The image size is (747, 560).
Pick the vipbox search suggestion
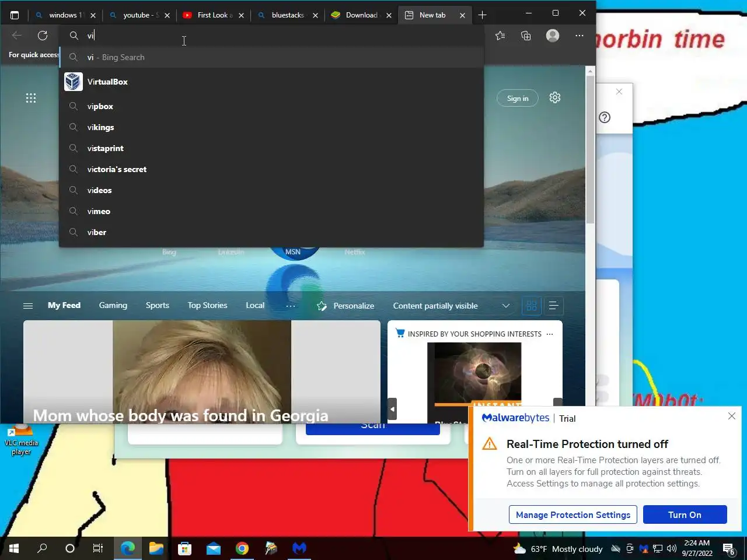point(271,106)
